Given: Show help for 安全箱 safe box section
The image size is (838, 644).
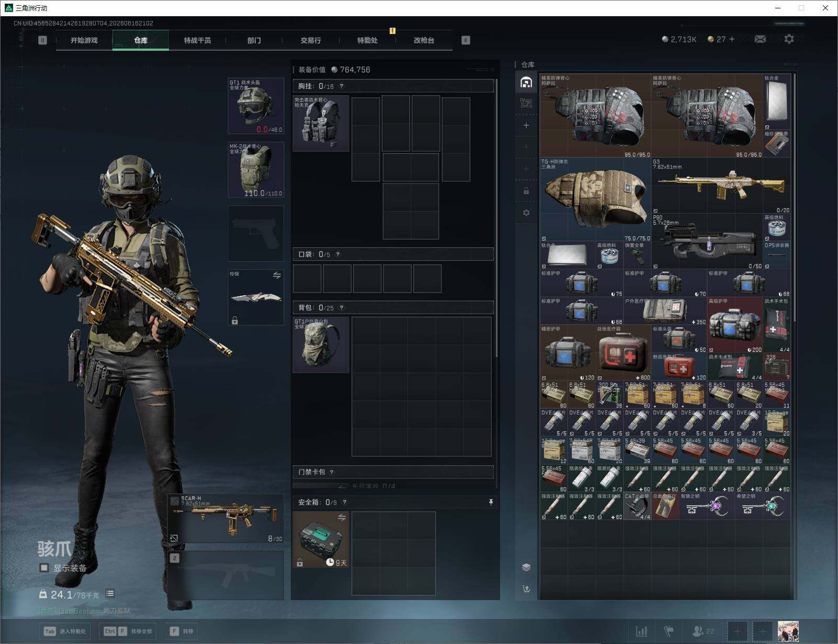Looking at the screenshot, I should point(345,502).
